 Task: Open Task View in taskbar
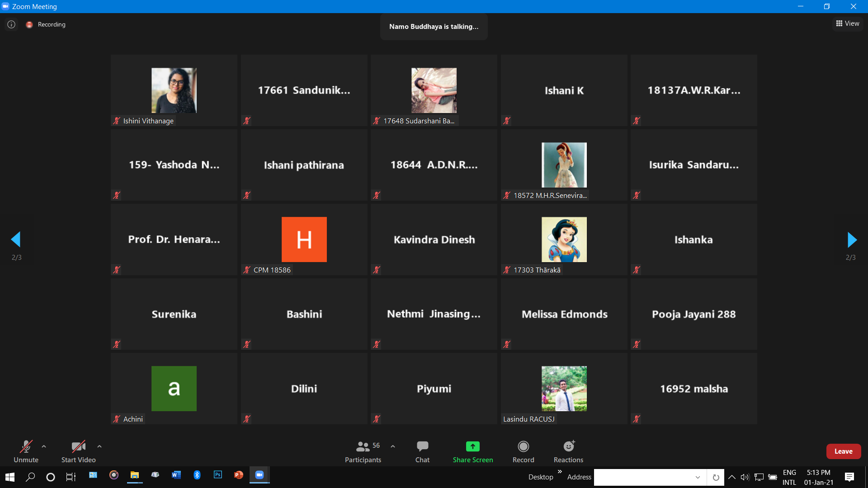click(x=71, y=477)
